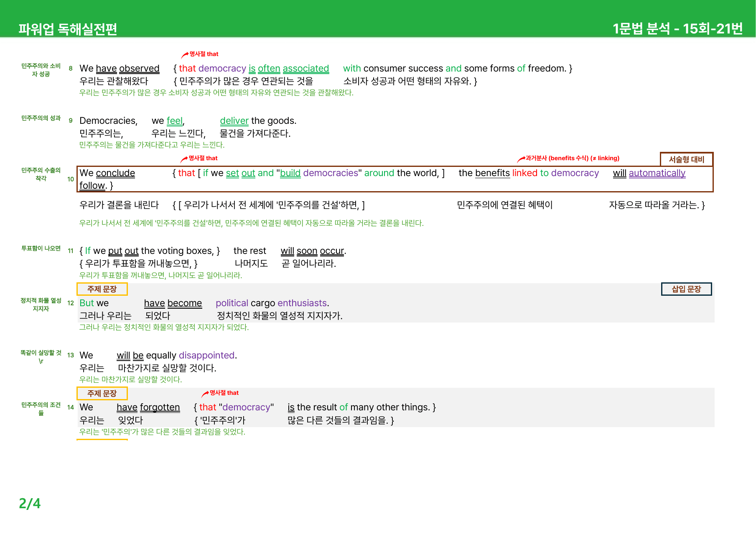
Task: Click sentence number 12
Action: (x=71, y=303)
